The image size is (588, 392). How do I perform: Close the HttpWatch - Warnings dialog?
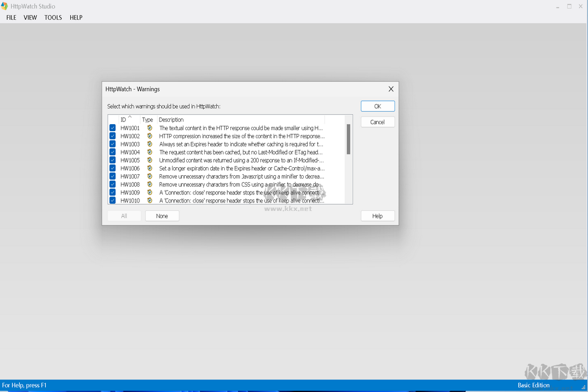point(391,89)
